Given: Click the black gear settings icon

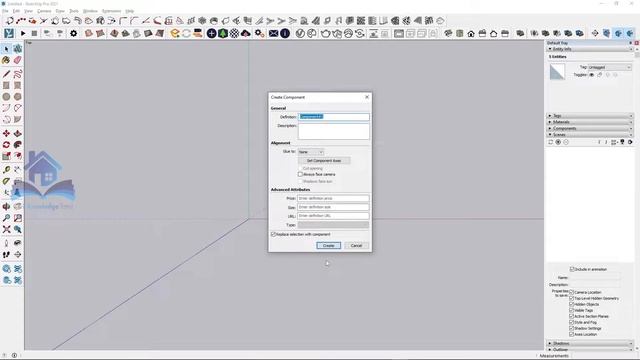Looking at the screenshot, I should click(x=73, y=33).
